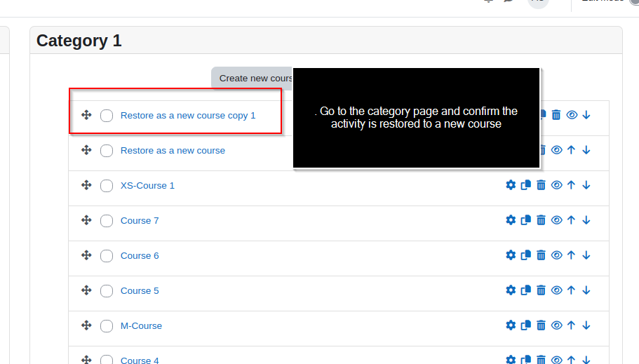Screen dimensions: 639x364
Task: Edit Course 7 settings via gear icon
Action: [x=511, y=220]
